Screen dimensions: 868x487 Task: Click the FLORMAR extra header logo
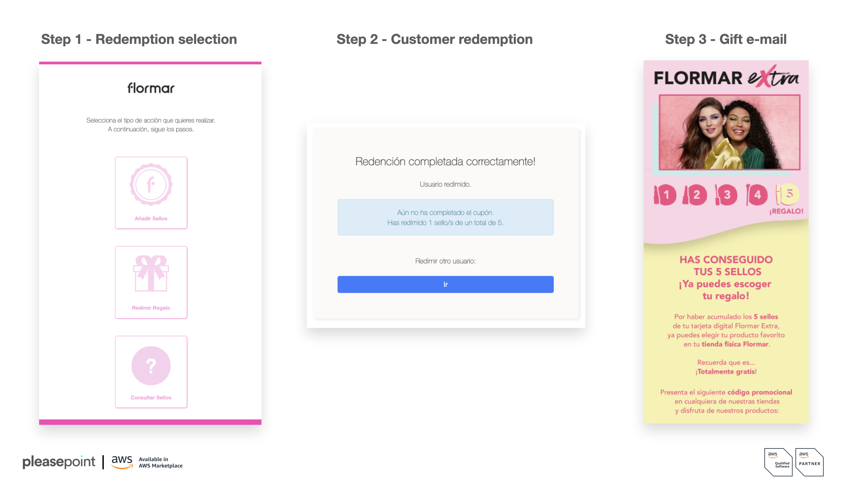pos(726,77)
